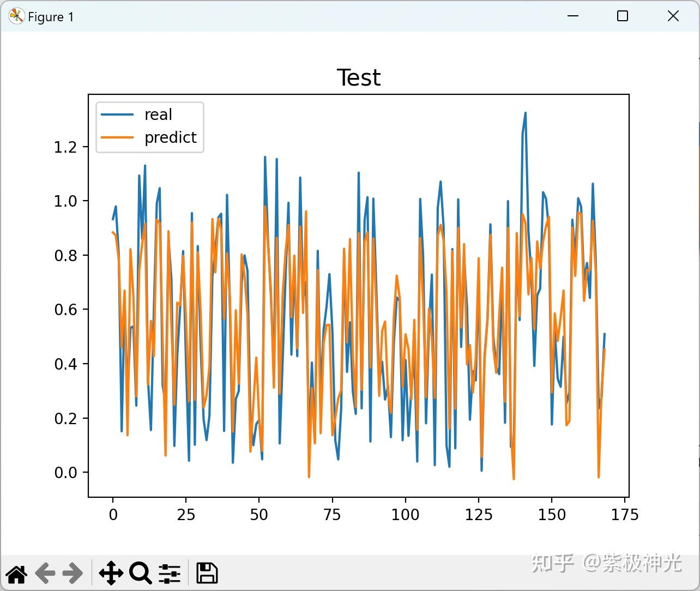The height and width of the screenshot is (591, 700).
Task: Click the x-axis tick label 100
Action: 405,515
